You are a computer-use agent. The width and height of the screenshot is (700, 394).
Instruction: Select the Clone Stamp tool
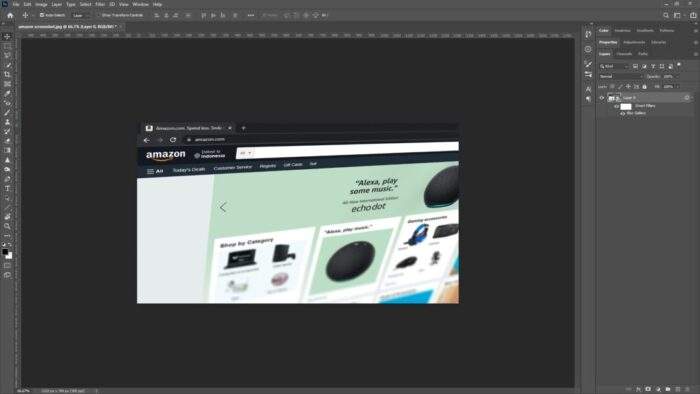pyautogui.click(x=7, y=122)
